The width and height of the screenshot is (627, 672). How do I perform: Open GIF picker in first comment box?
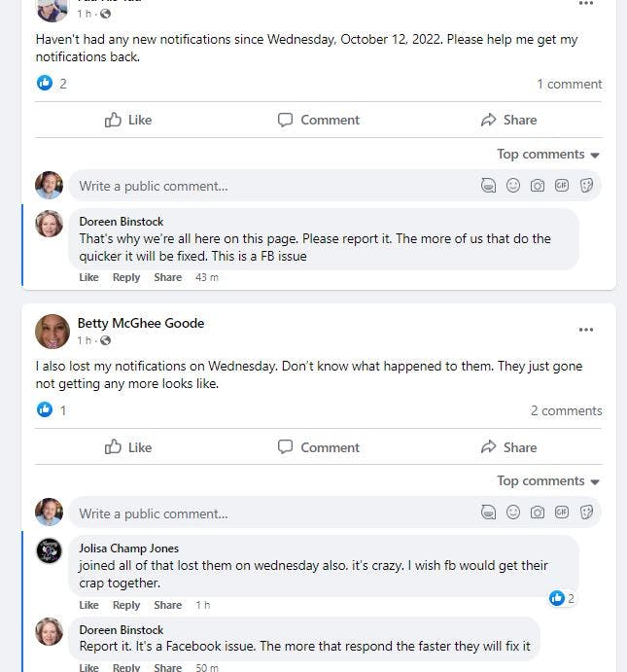562,186
